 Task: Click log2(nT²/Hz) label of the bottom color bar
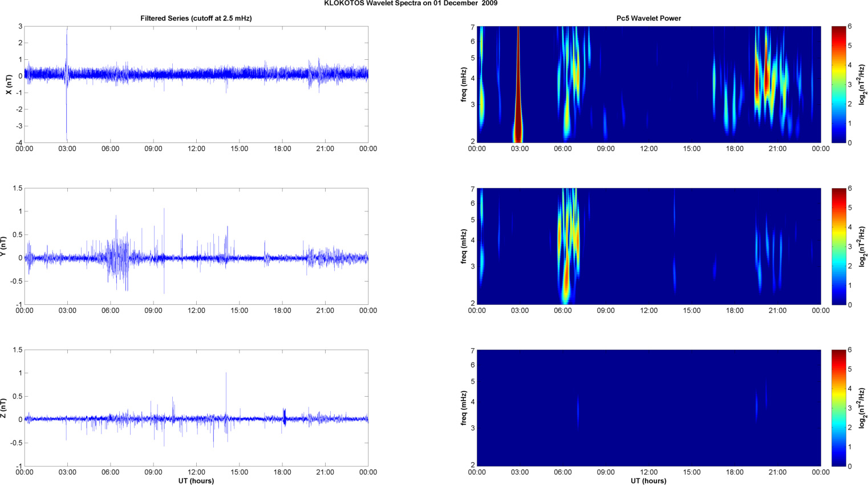point(862,408)
